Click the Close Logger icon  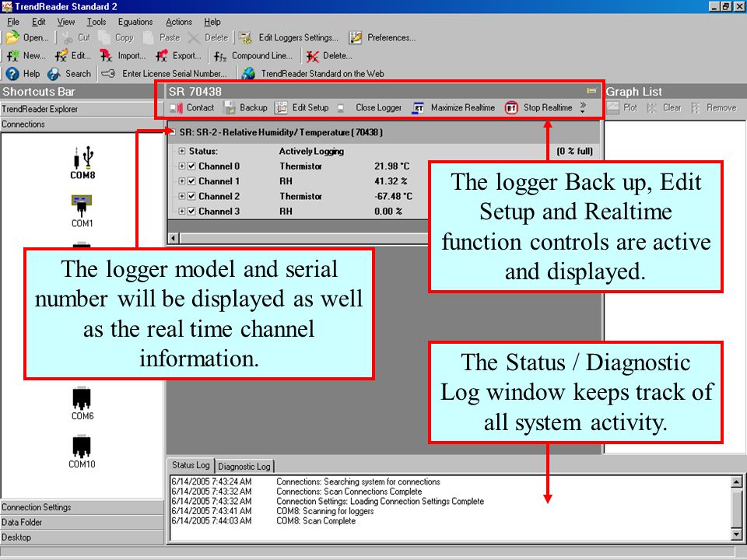coord(341,108)
